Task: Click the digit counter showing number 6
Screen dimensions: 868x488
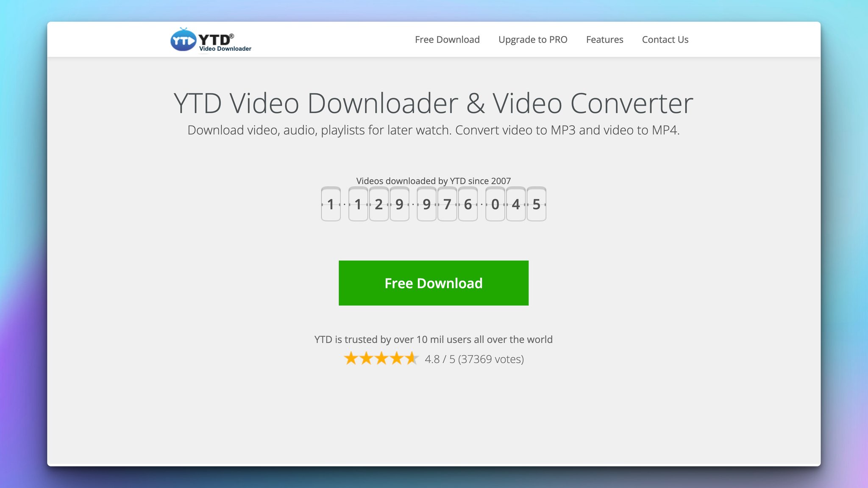Action: [467, 204]
